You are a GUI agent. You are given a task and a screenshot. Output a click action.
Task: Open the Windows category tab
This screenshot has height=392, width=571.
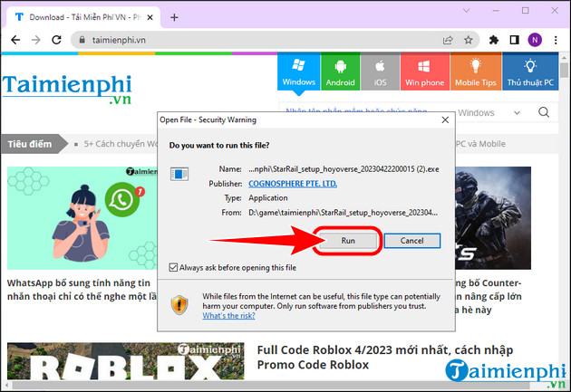pos(298,72)
